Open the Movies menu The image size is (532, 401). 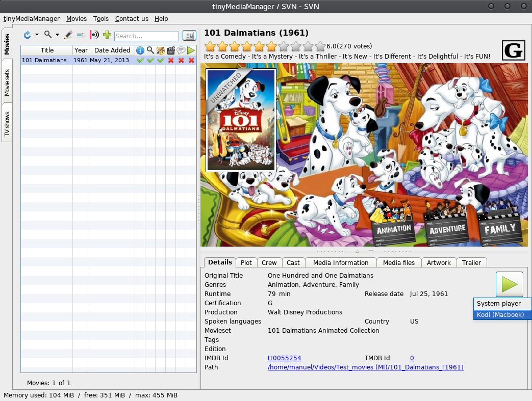(x=77, y=19)
